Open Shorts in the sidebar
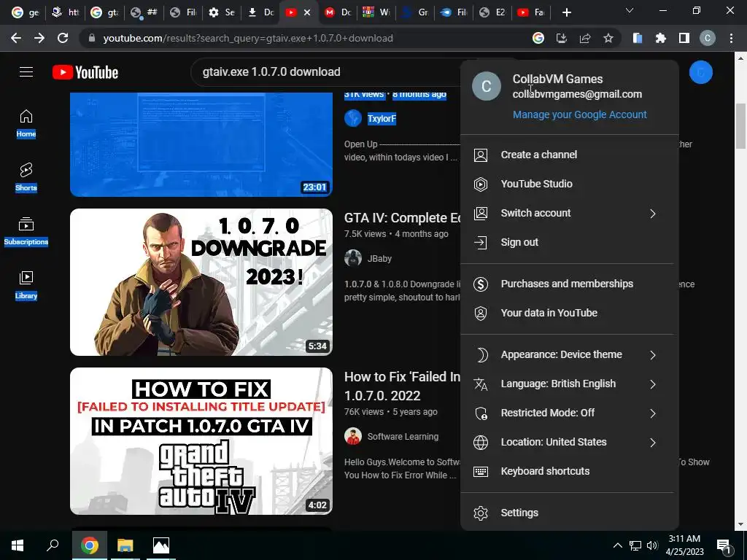This screenshot has width=747, height=560. coord(26,177)
